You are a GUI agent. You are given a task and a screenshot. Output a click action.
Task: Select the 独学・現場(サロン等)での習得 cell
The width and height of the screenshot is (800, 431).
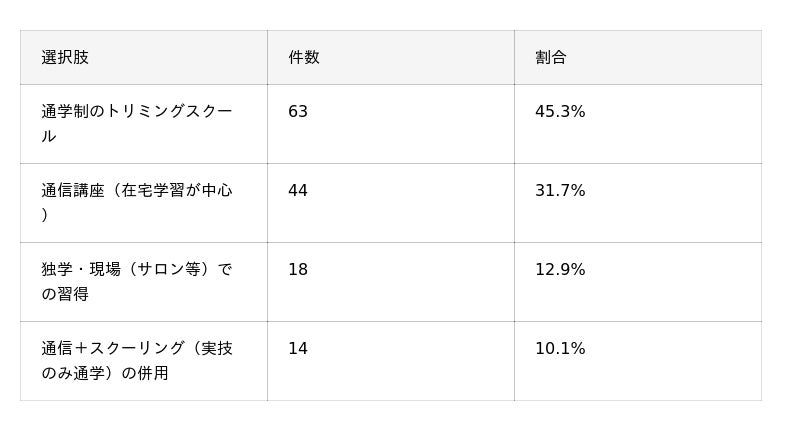(144, 282)
